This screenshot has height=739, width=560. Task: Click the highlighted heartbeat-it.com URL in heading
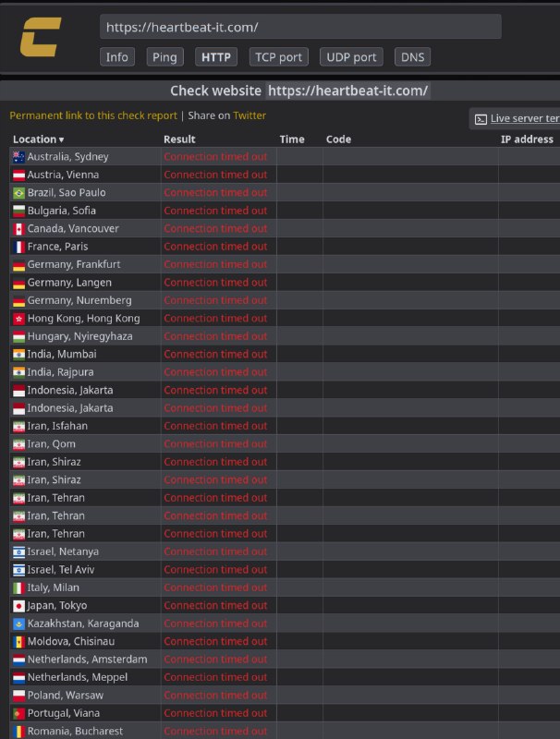point(347,91)
